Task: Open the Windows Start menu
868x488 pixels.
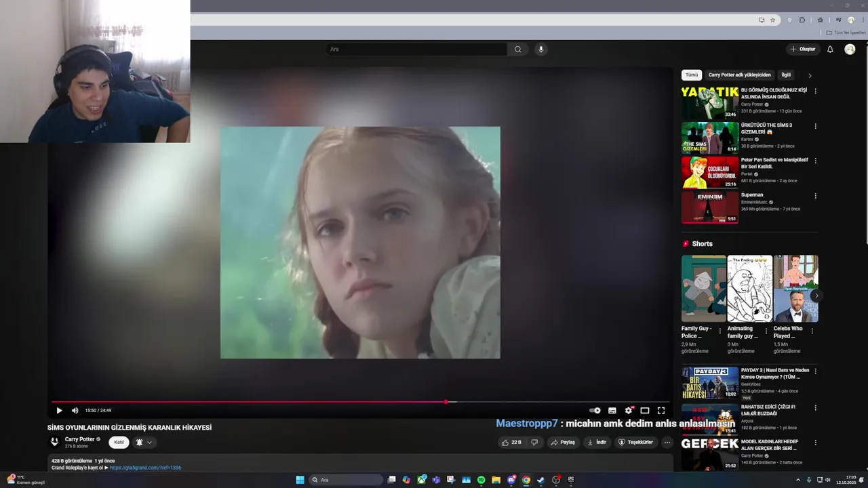Action: point(300,480)
